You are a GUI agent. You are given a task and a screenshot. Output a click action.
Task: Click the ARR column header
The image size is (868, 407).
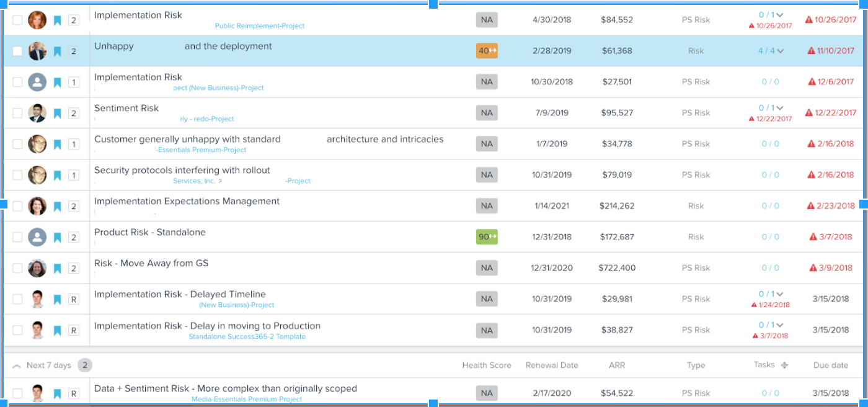[x=616, y=365]
